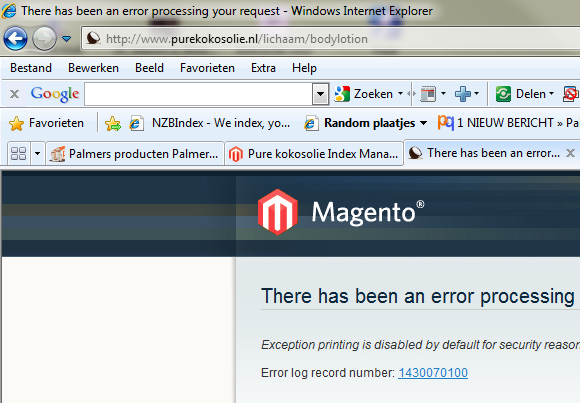Open the Extra menu
580x403 pixels.
tap(263, 68)
